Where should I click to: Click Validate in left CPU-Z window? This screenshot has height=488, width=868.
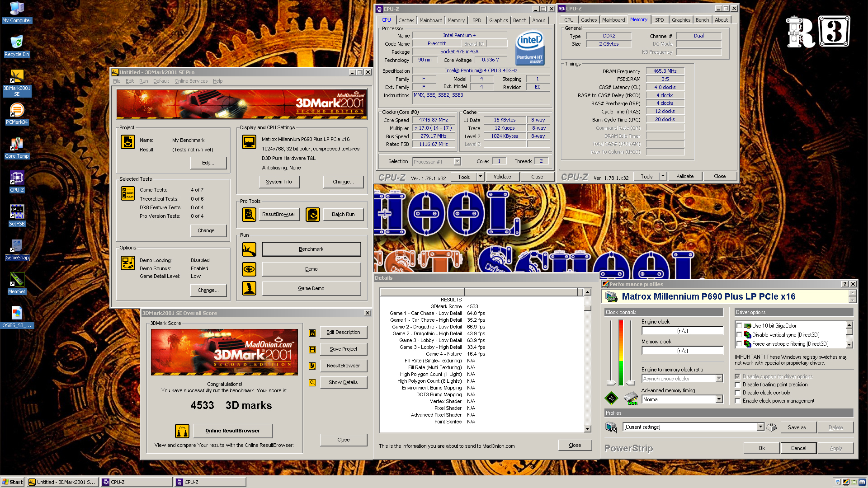[502, 177]
